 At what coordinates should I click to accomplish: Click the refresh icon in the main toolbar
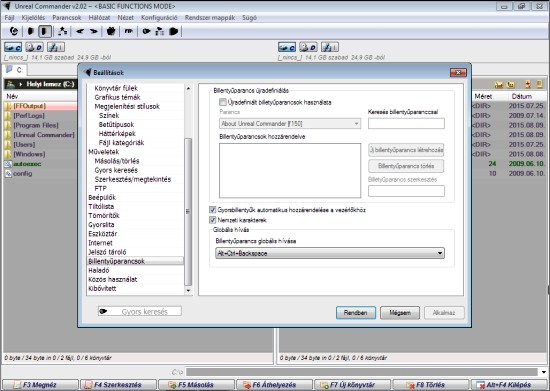click(x=14, y=31)
